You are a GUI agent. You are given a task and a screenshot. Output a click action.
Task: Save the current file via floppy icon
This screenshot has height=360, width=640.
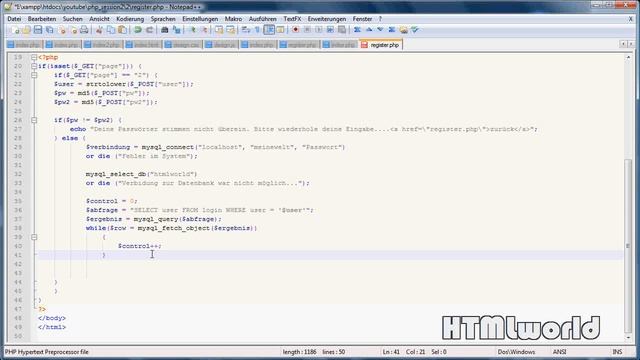[38, 30]
